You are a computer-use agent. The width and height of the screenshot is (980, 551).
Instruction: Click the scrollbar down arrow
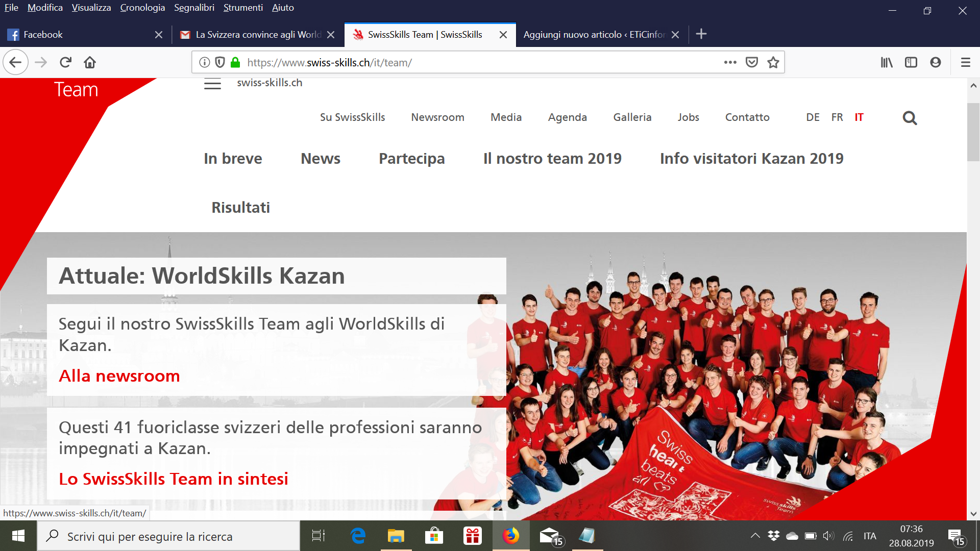973,514
